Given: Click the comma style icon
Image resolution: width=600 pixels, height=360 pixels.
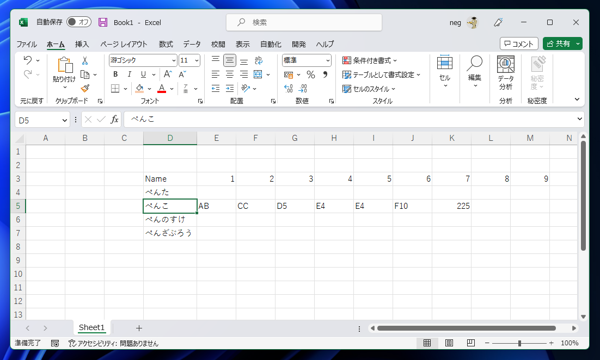Looking at the screenshot, I should pyautogui.click(x=325, y=75).
